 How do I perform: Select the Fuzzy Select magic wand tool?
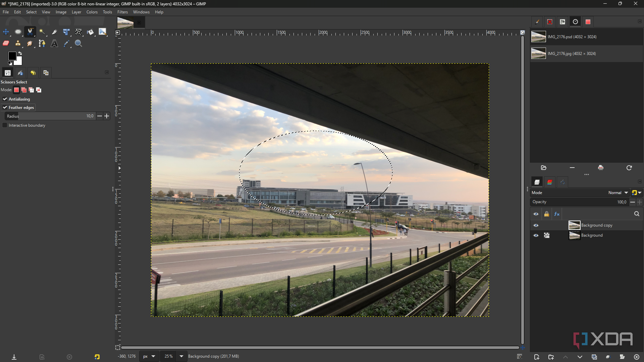(x=42, y=32)
